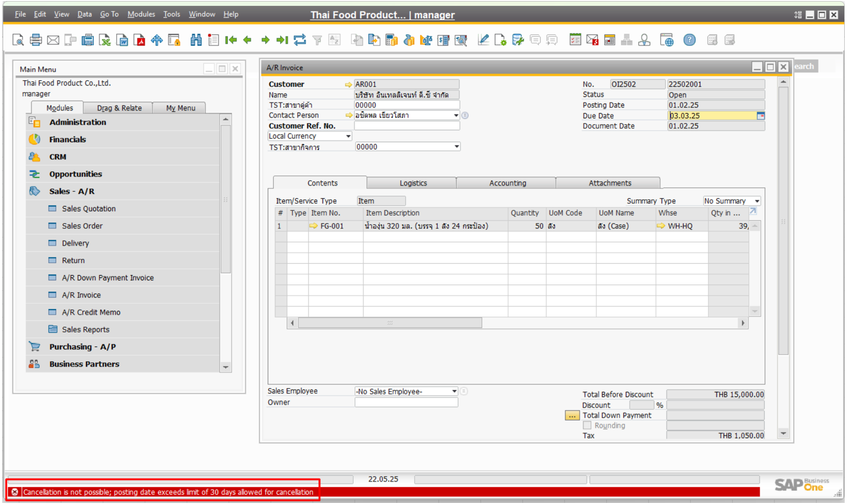Open Sales Quotation from menu
848x504 pixels.
(89, 209)
